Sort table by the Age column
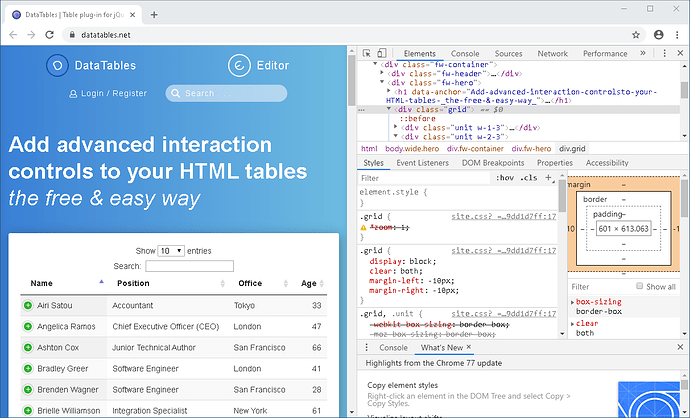This screenshot has width=690, height=418. coord(309,283)
